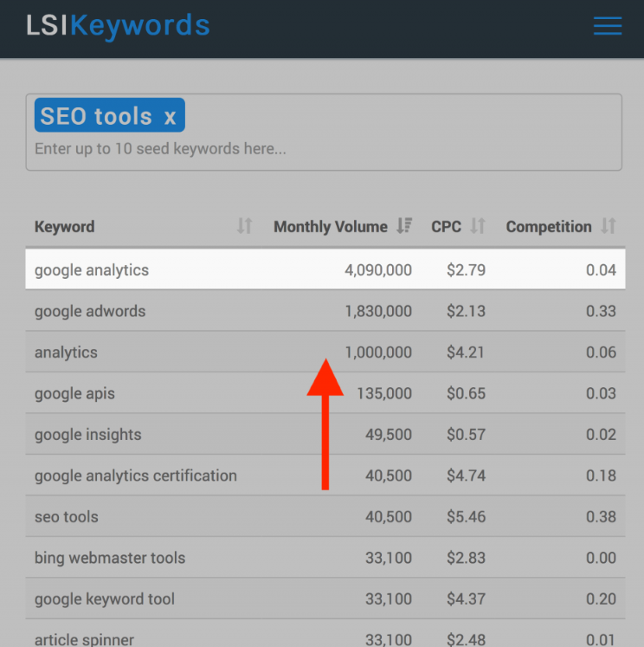
Task: Remove the SEO tools keyword tag
Action: 170,117
